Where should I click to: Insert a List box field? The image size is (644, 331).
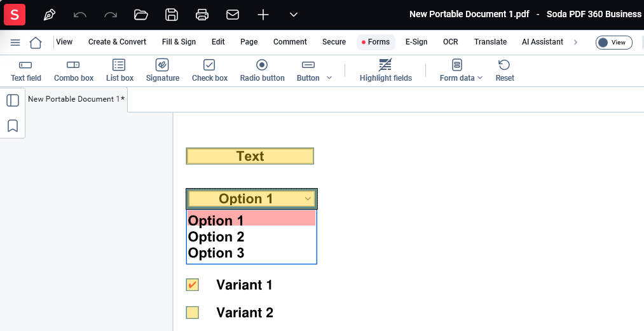120,71
